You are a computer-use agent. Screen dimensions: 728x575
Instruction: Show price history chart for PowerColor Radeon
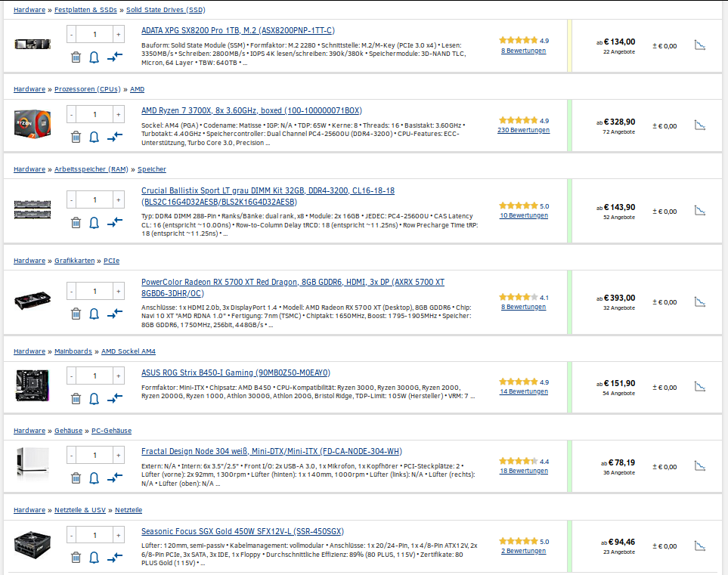point(700,302)
